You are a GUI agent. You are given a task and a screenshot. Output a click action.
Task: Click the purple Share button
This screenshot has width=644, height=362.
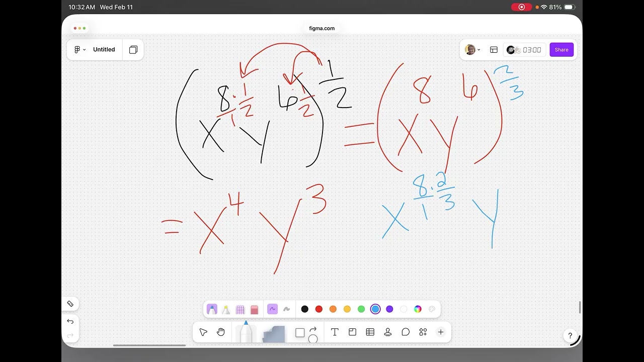(561, 49)
